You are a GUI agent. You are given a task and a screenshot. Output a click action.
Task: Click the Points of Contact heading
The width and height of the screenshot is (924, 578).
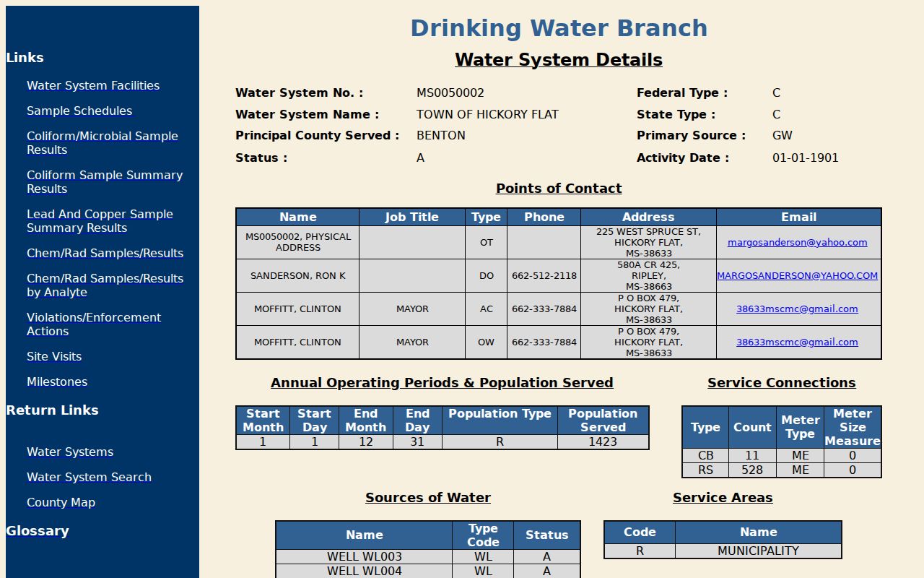pyautogui.click(x=559, y=189)
